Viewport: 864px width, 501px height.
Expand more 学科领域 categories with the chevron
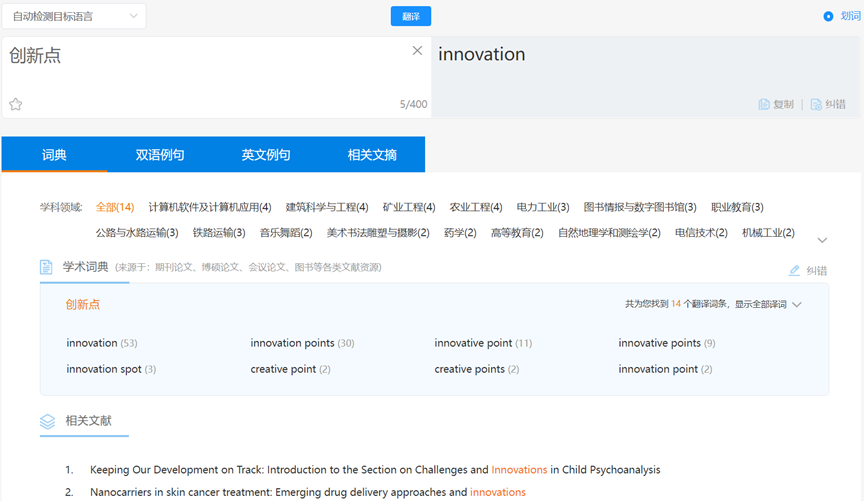click(x=822, y=240)
